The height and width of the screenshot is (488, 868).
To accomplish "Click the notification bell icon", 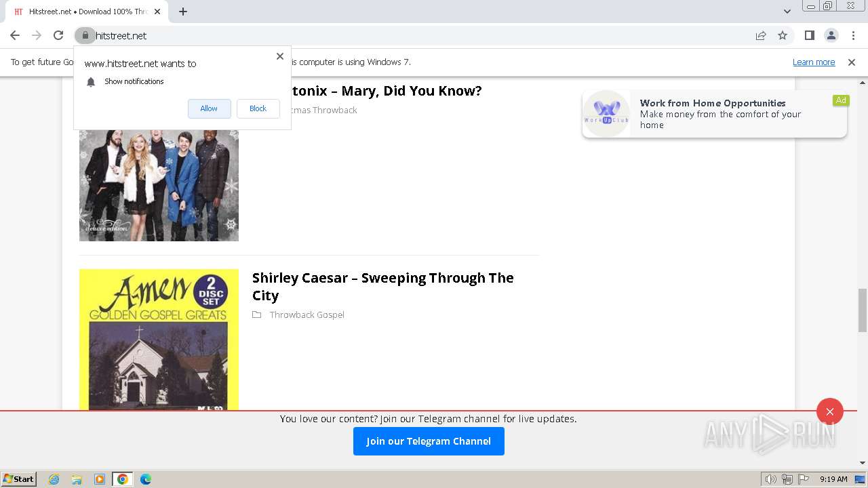I will pyautogui.click(x=91, y=82).
